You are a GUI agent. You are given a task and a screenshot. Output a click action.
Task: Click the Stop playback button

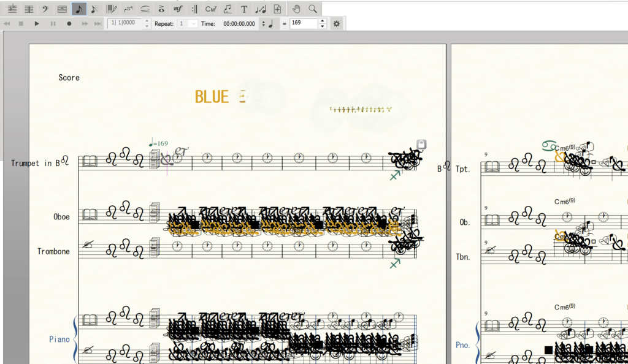tap(21, 24)
